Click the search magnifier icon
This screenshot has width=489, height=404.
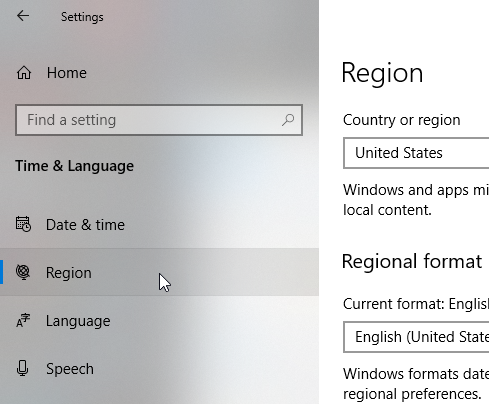coord(288,120)
